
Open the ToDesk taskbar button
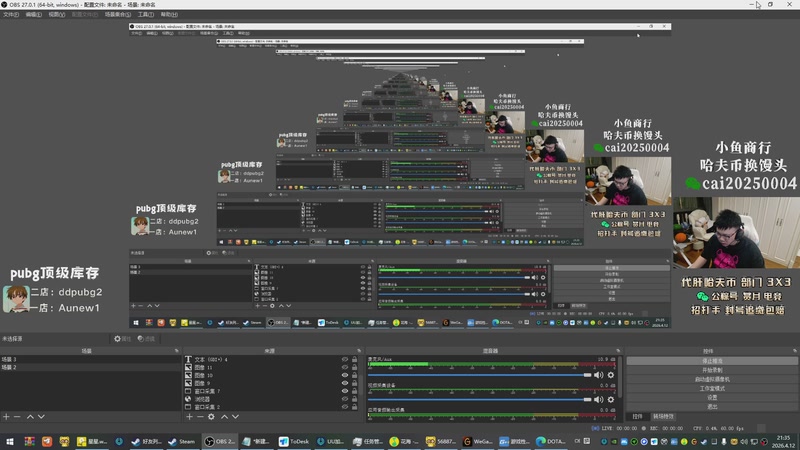click(x=294, y=441)
